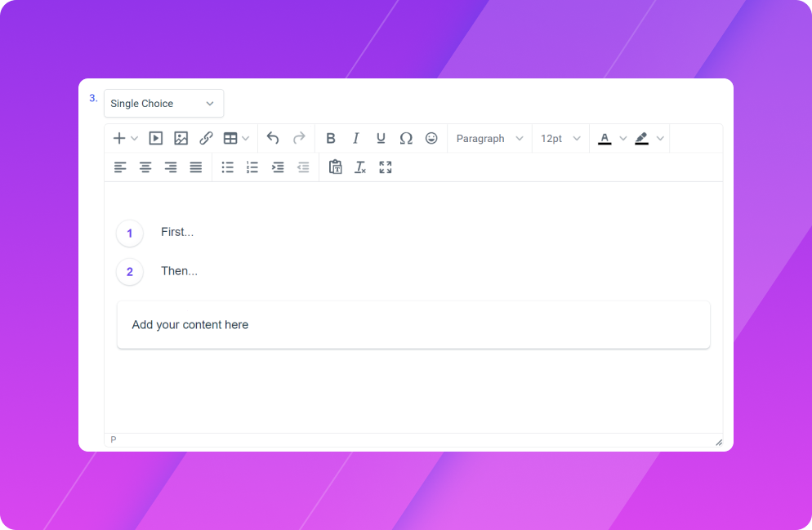Click the insert image icon
Viewport: 812px width, 530px height.
point(181,139)
